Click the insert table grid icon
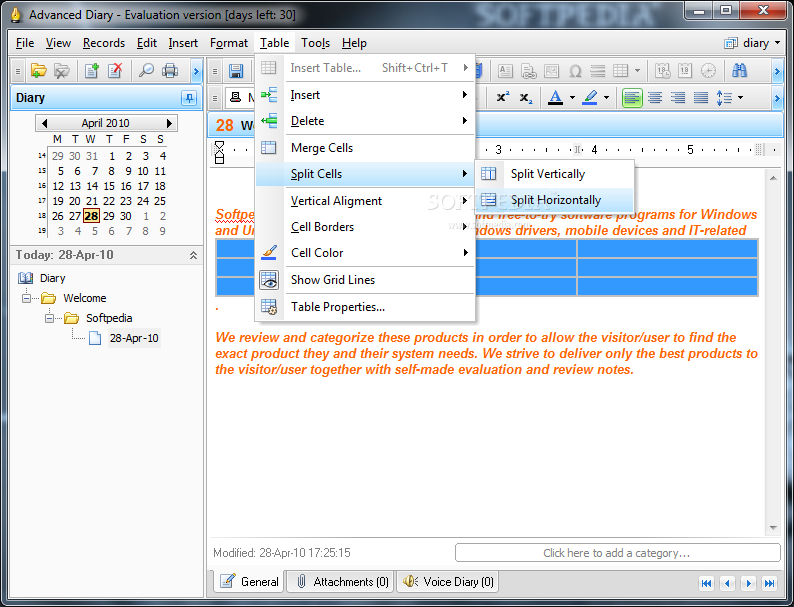Viewport: 794px width, 607px height. coord(621,71)
